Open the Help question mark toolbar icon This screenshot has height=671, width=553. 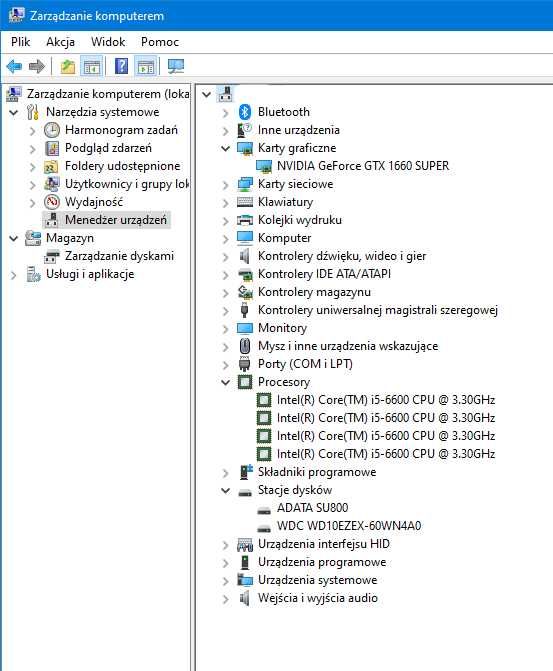[x=122, y=66]
